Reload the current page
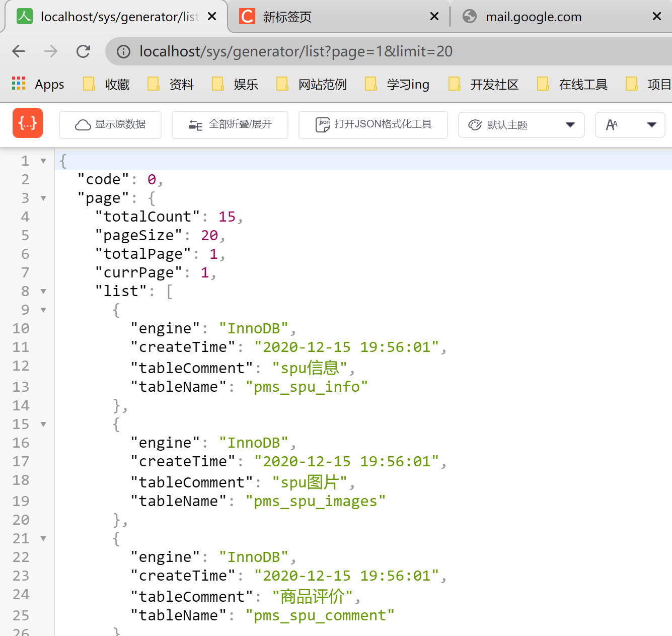Viewport: 672px width, 636px height. 83,51
